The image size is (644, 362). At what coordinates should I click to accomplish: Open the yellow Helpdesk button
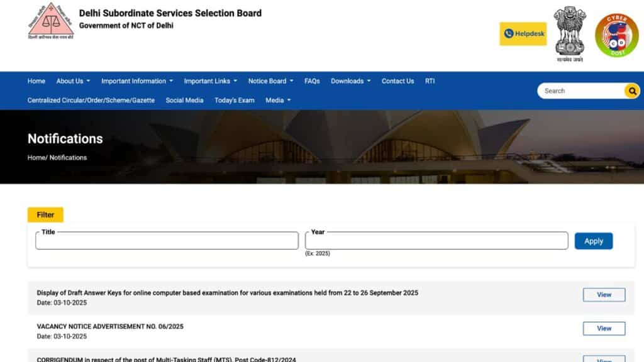click(523, 34)
